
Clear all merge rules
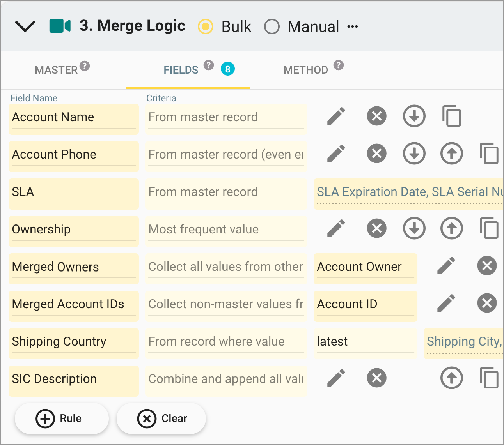(161, 418)
